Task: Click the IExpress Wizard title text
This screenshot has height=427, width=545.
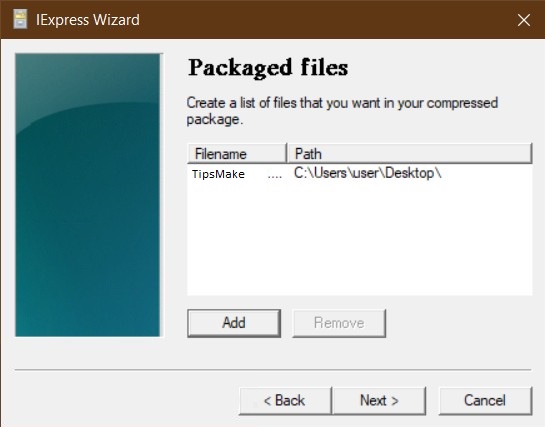Action: [x=88, y=20]
